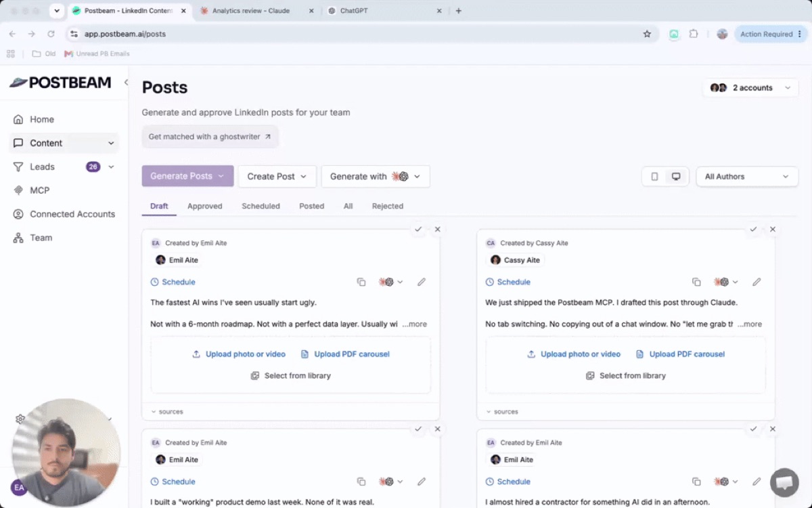Open the Create Post dropdown
The width and height of the screenshot is (812, 508).
click(x=277, y=176)
